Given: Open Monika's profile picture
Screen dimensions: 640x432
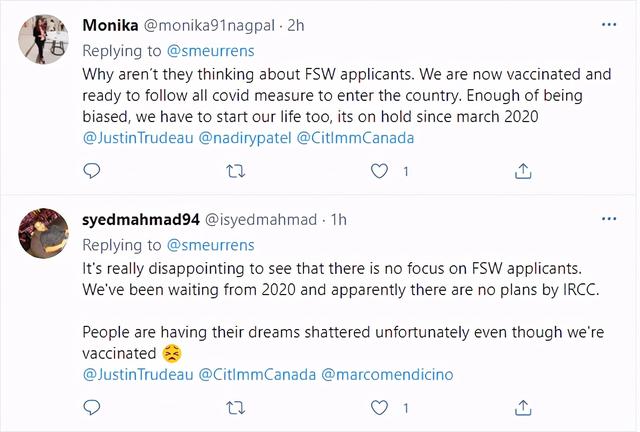Looking at the screenshot, I should point(43,40).
